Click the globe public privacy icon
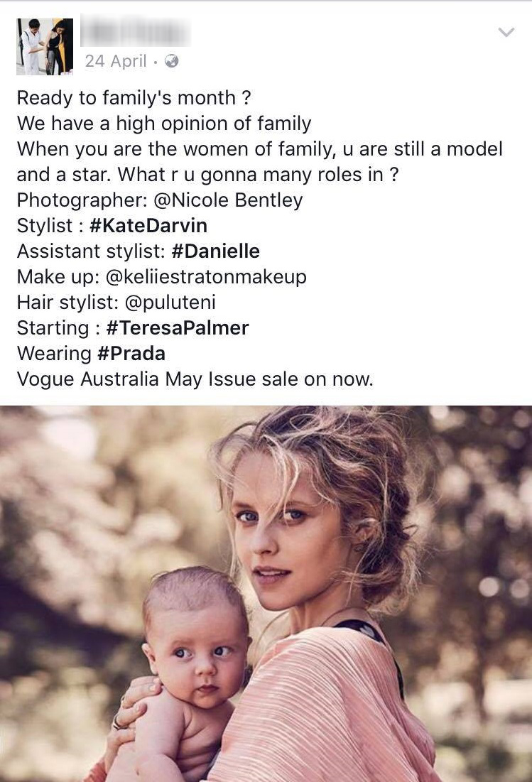Viewport: 532px width, 782px height. pos(171,61)
